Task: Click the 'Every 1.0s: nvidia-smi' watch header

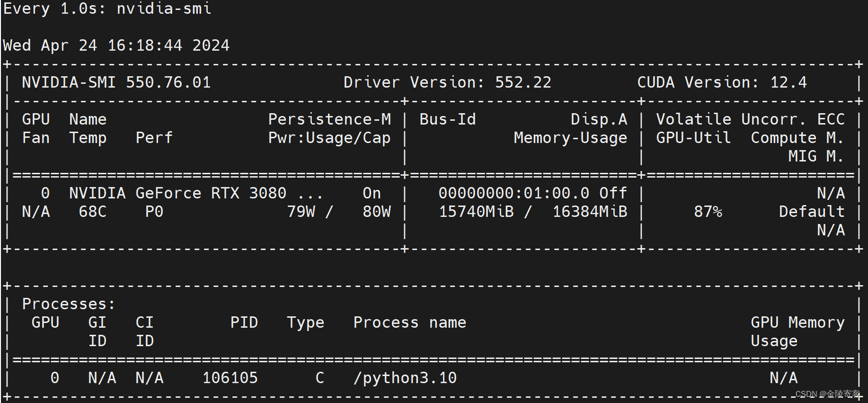Action: pos(107,9)
